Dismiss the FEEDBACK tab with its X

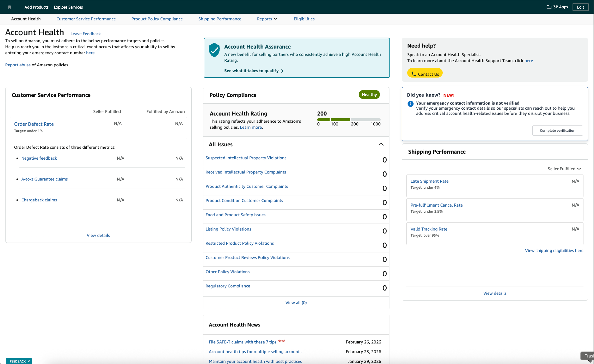(x=29, y=361)
